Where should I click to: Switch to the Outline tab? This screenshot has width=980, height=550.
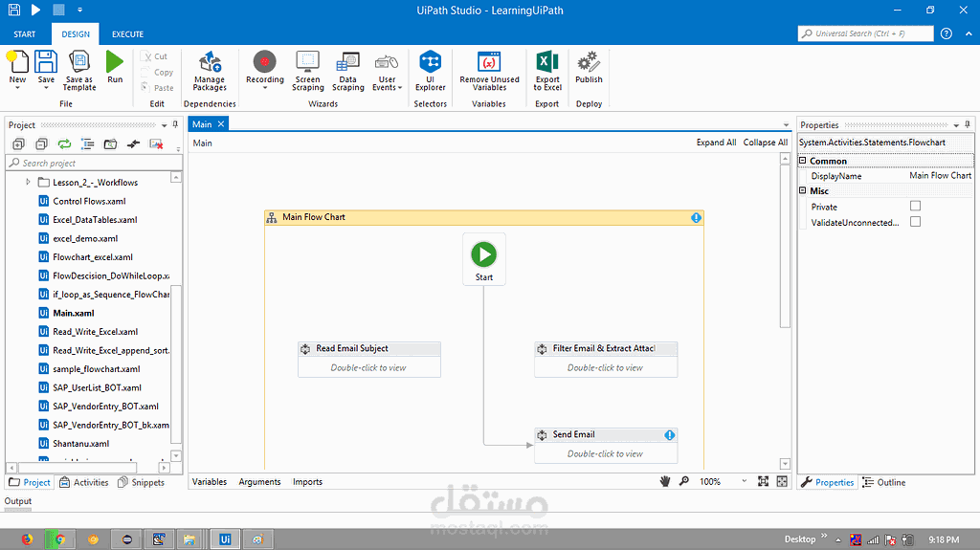click(883, 482)
